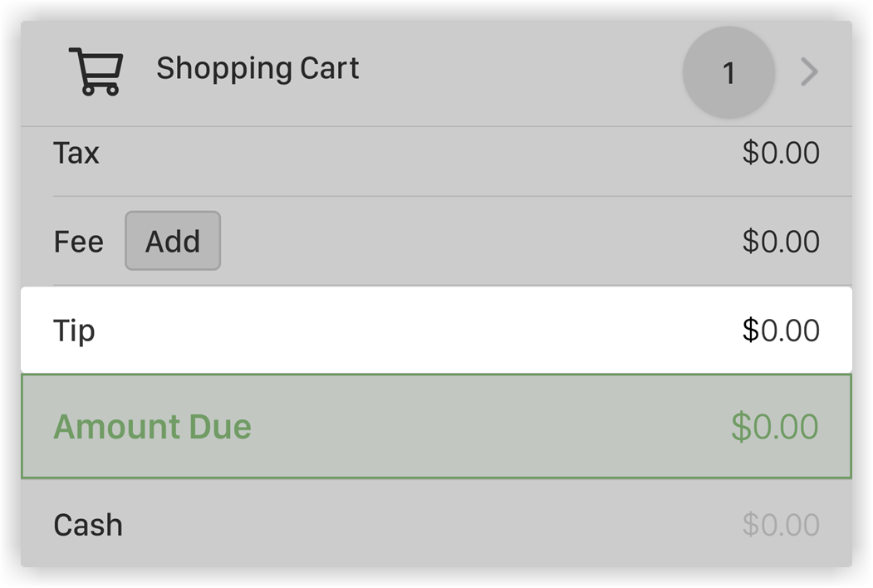
Task: Click the Tax row label
Action: coord(76,153)
